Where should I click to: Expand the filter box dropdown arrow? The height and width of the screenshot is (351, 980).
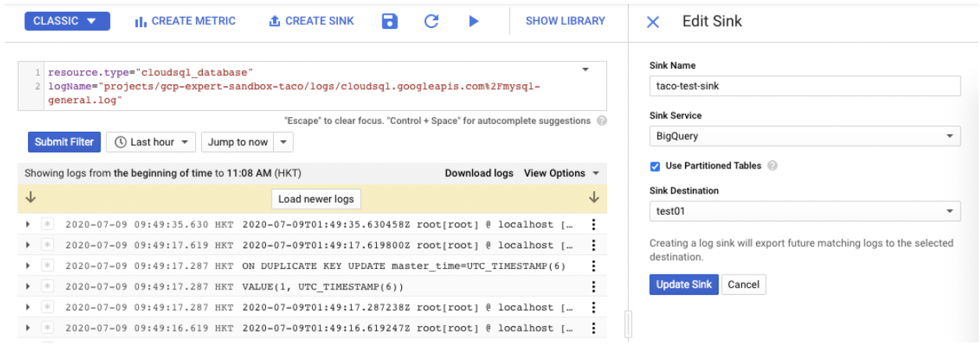[x=586, y=70]
